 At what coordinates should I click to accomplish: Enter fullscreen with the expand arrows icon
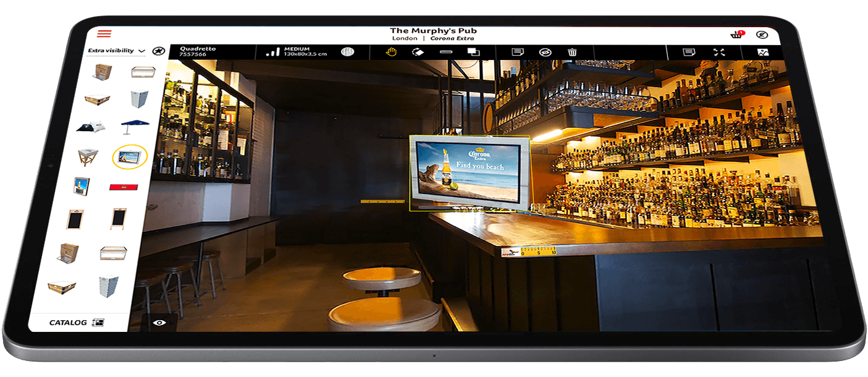coord(719,52)
